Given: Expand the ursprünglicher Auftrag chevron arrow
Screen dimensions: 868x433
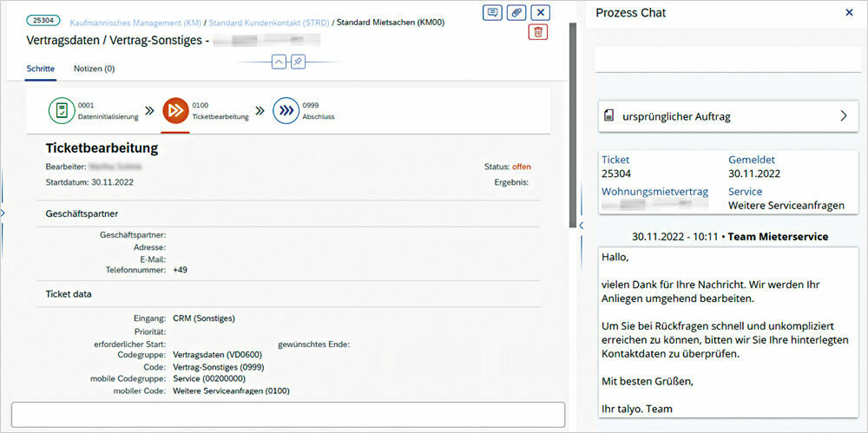Looking at the screenshot, I should coord(842,116).
